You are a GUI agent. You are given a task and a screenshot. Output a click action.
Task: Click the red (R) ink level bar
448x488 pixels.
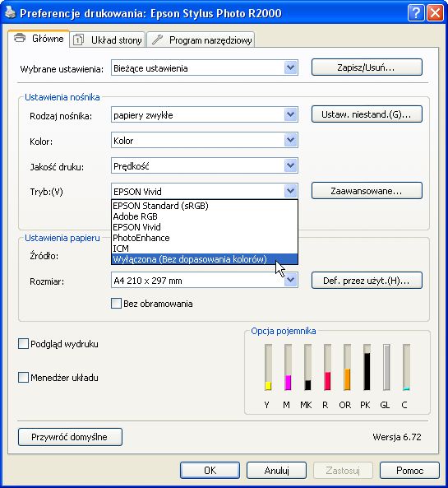tap(327, 367)
